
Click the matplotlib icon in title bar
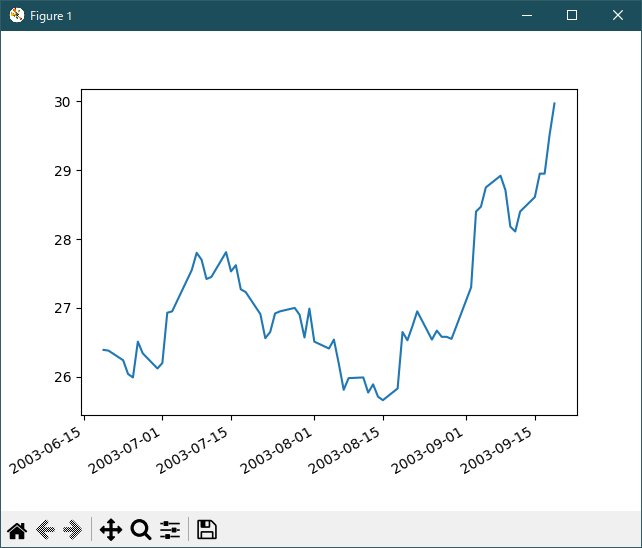(x=16, y=15)
